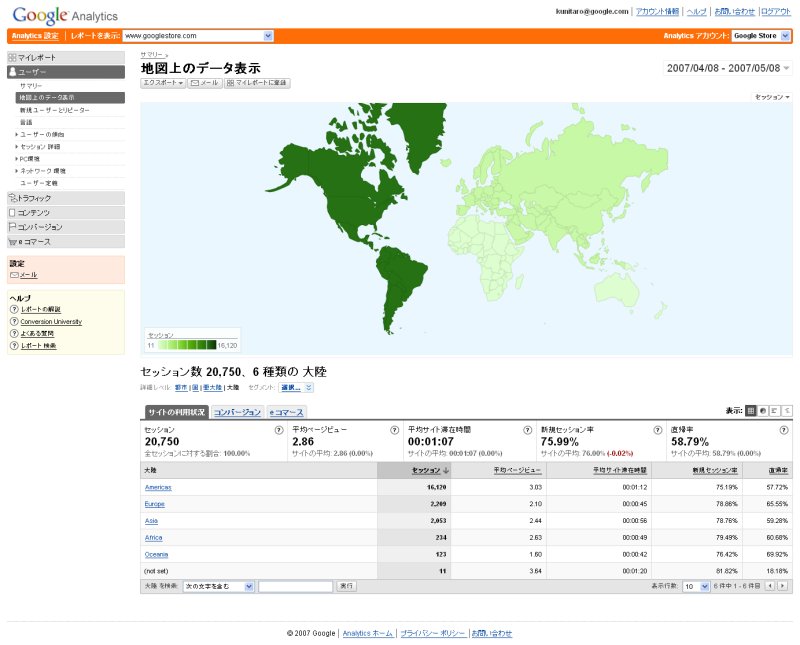The height and width of the screenshot is (645, 800).
Task: Switch to the コンバージョン tab
Action: (237, 412)
